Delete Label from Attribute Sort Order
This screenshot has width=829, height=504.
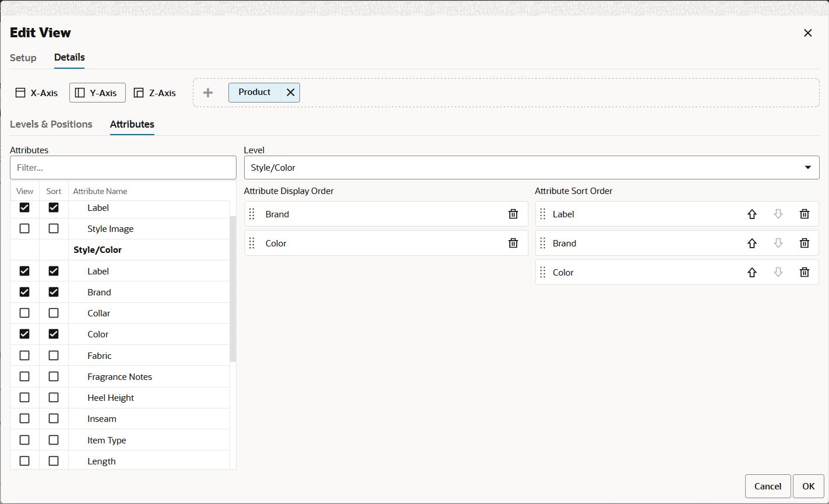coord(805,214)
